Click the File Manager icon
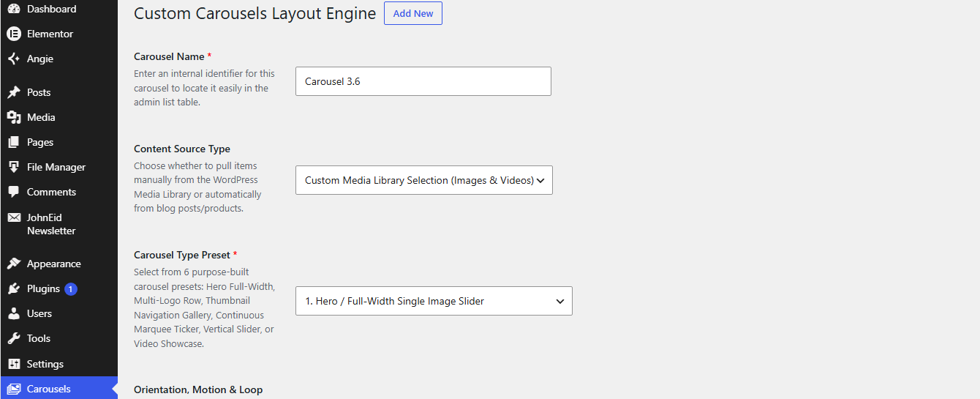 (13, 167)
